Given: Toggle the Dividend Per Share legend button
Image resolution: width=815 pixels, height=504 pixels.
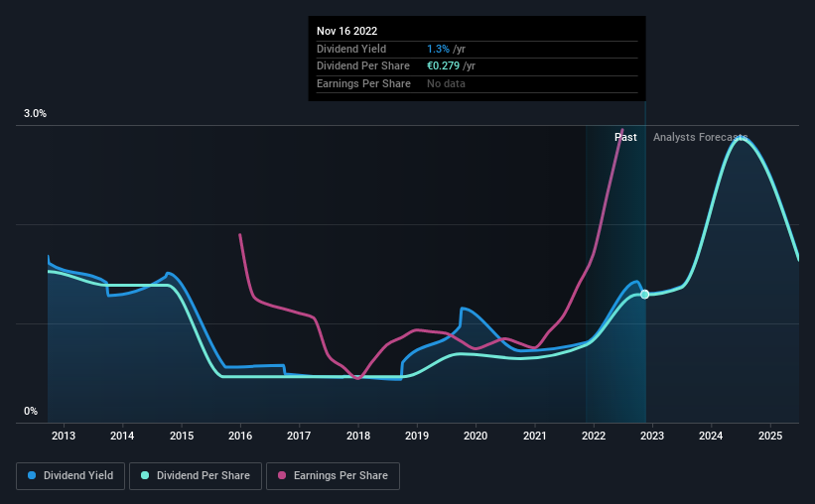Looking at the screenshot, I should click(x=196, y=476).
